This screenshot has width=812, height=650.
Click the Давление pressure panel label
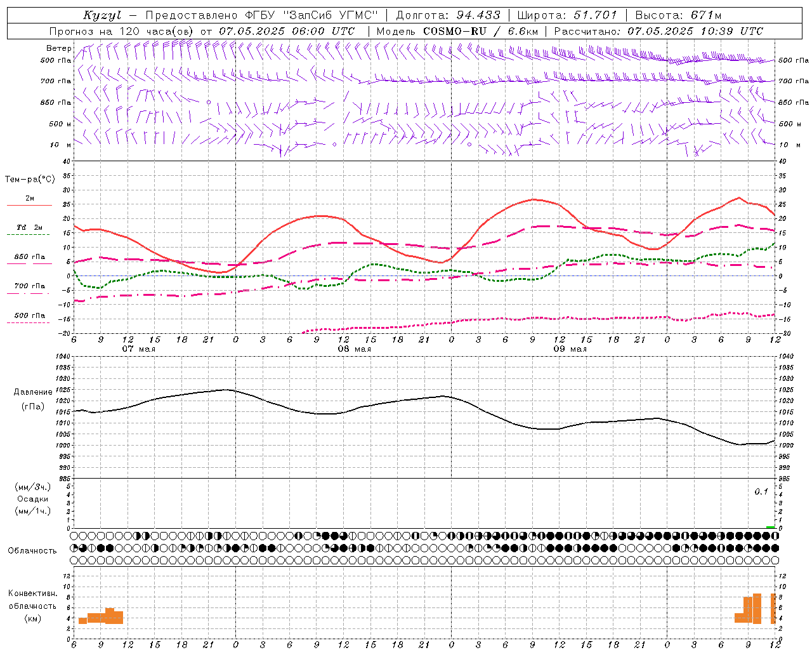pos(33,392)
